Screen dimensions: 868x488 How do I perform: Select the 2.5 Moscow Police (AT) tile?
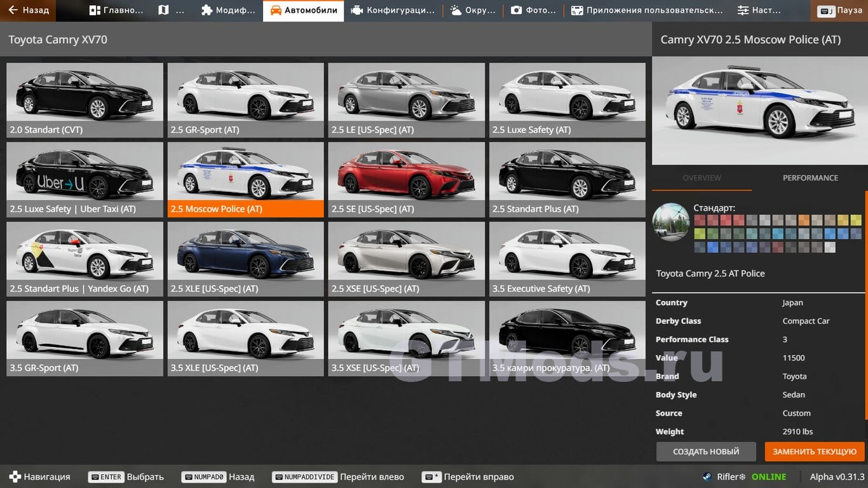[x=245, y=179]
